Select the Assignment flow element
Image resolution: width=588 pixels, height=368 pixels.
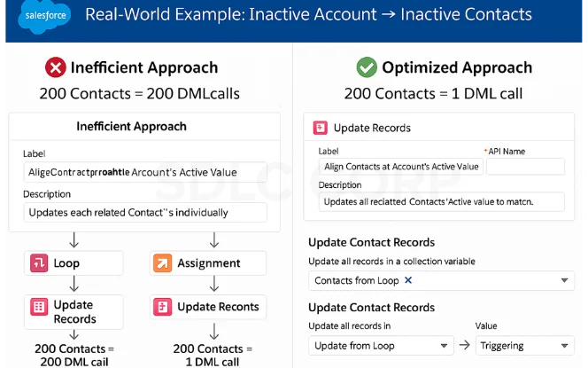click(x=208, y=263)
